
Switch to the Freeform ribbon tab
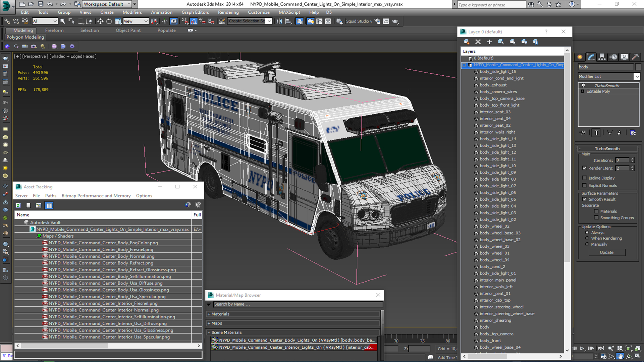click(x=54, y=30)
